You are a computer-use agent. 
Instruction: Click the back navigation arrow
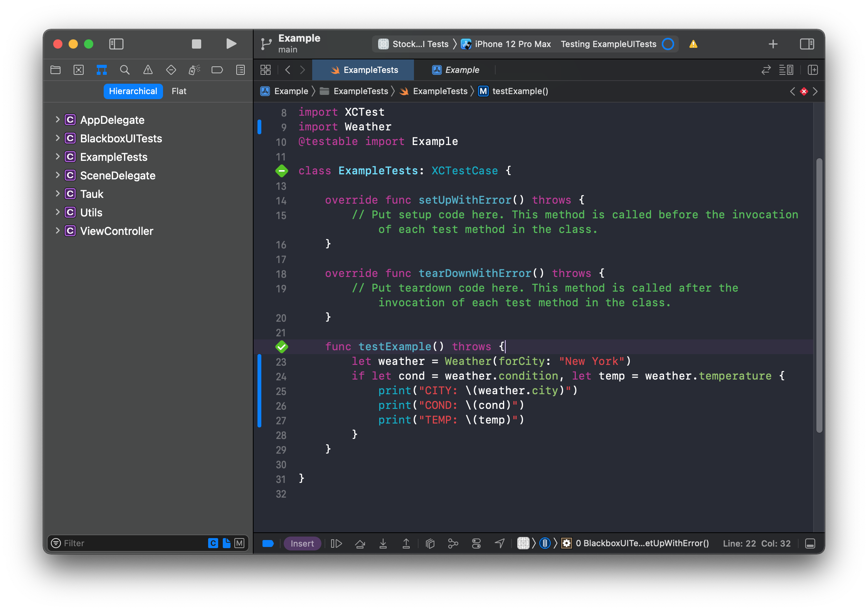(x=288, y=69)
